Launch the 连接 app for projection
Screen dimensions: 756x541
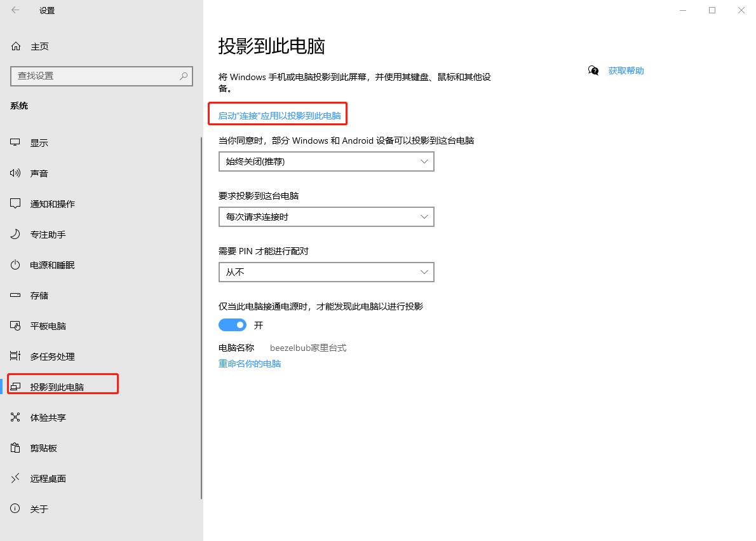coord(278,114)
